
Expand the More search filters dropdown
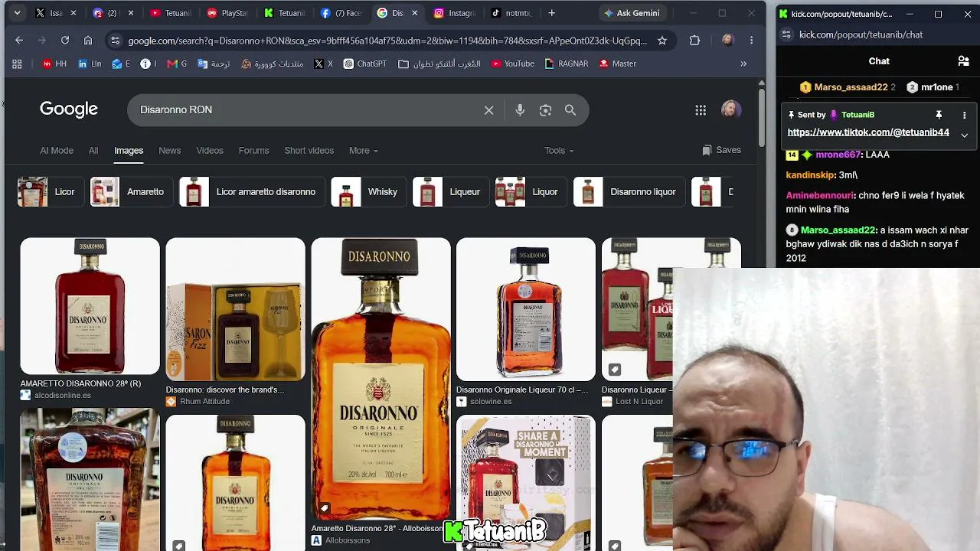[x=364, y=151]
